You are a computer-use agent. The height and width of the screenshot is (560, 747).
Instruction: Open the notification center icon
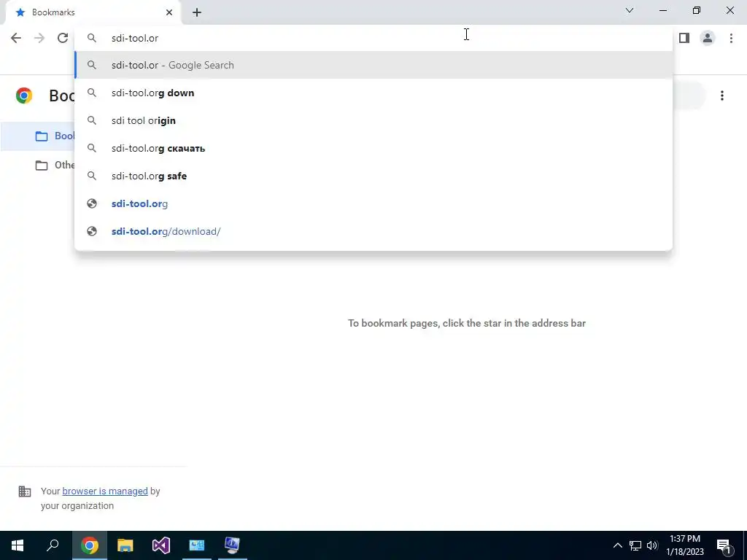click(724, 546)
